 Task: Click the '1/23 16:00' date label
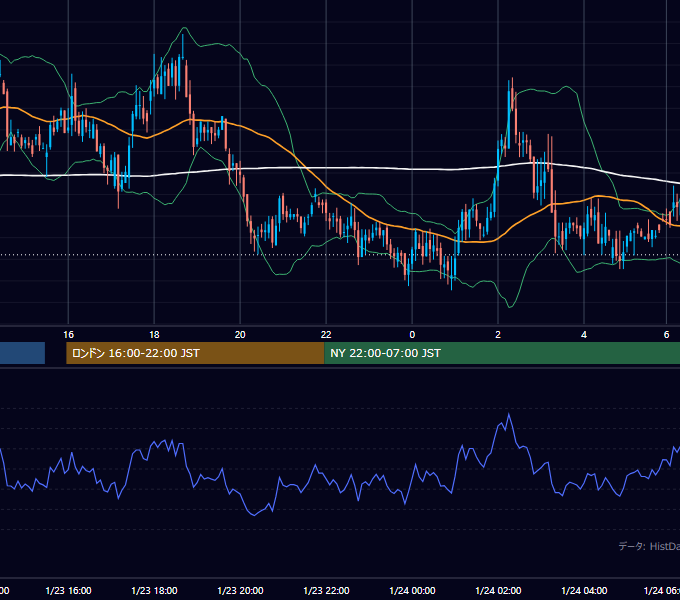pyautogui.click(x=69, y=590)
